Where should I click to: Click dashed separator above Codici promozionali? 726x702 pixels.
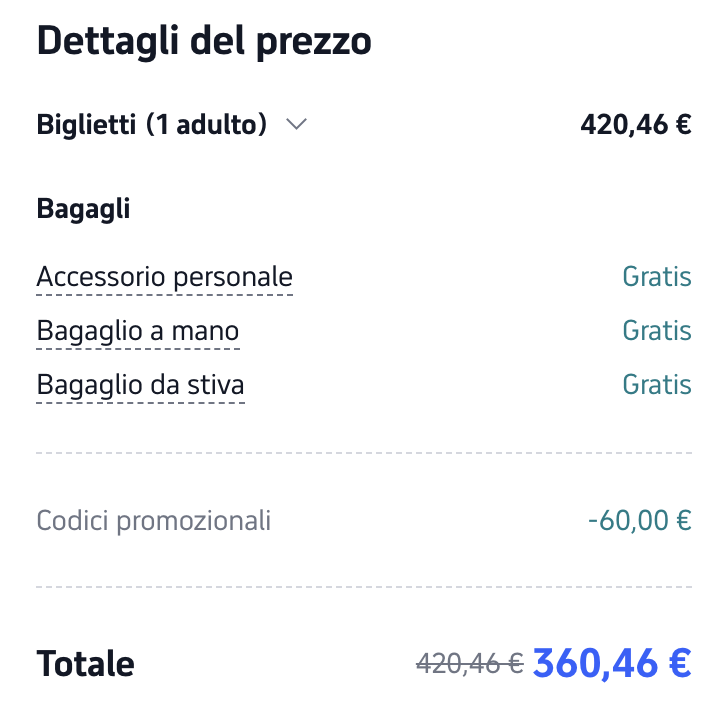363,453
